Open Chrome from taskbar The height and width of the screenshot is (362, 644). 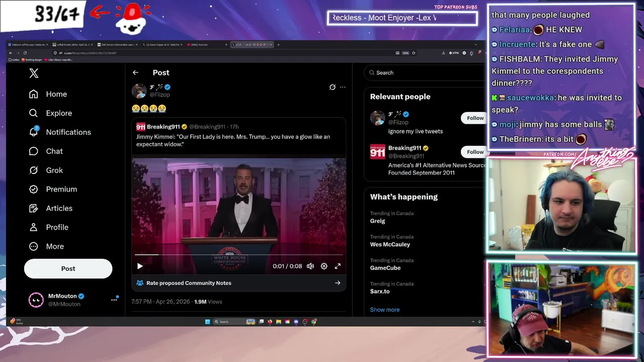click(x=313, y=322)
